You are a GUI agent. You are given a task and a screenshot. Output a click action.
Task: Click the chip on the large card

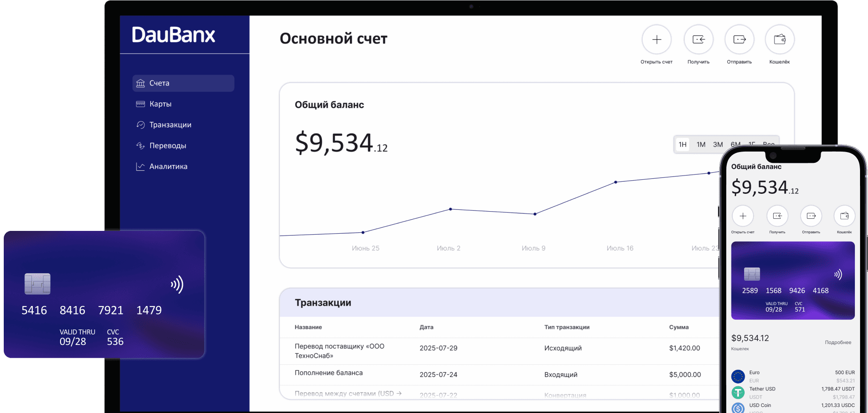coord(38,284)
